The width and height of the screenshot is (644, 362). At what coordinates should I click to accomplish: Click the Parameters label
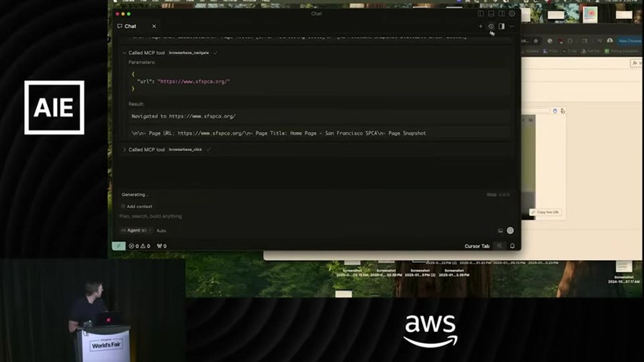point(142,63)
